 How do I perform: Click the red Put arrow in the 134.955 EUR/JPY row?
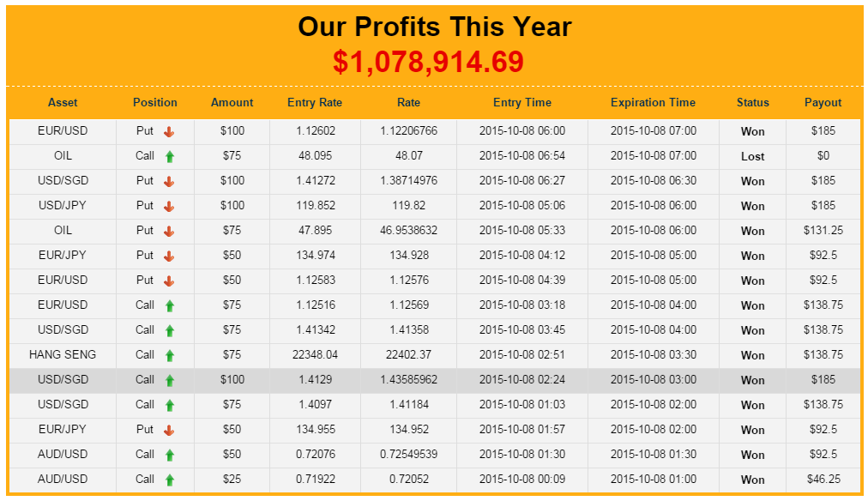pos(169,430)
